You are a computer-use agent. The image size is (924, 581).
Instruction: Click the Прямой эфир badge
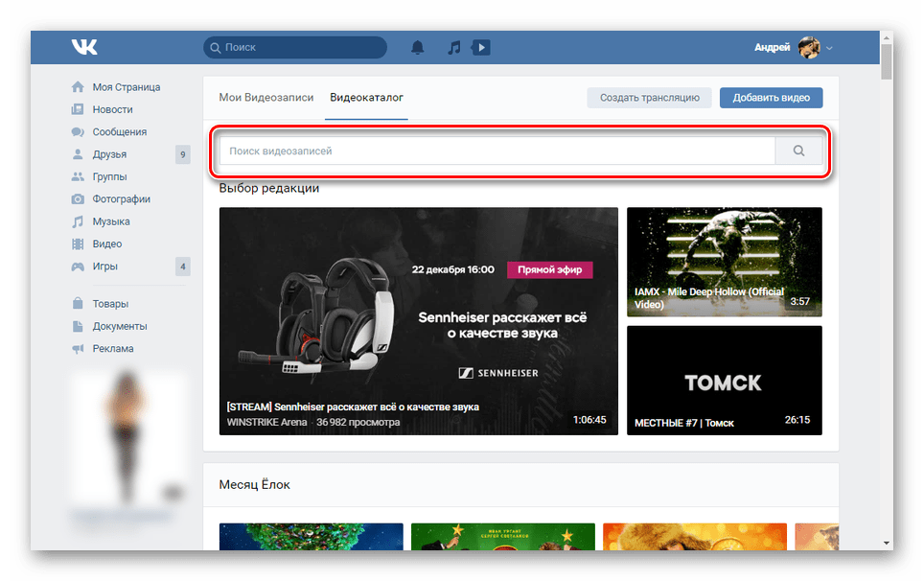point(550,269)
